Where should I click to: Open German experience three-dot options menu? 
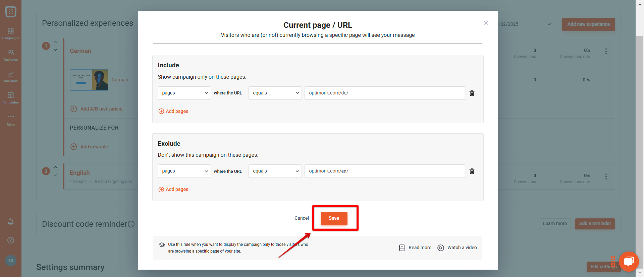[x=606, y=51]
